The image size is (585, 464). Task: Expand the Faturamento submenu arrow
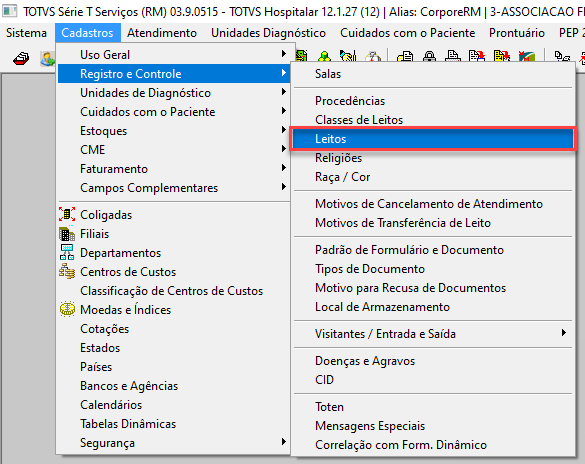(x=284, y=168)
